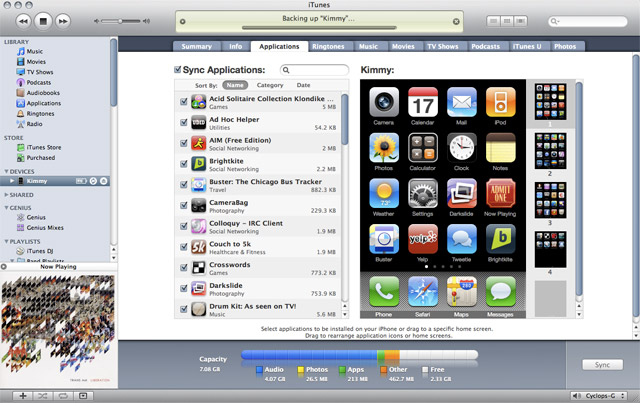Viewport: 640px width, 403px height.
Task: Switch to the Summary tab
Action: click(x=197, y=47)
